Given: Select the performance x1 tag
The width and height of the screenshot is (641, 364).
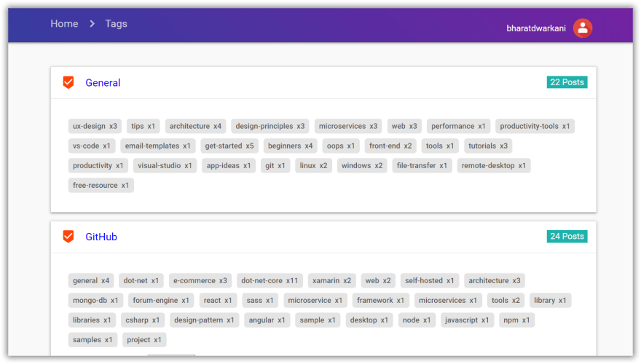Looking at the screenshot, I should click(x=458, y=126).
